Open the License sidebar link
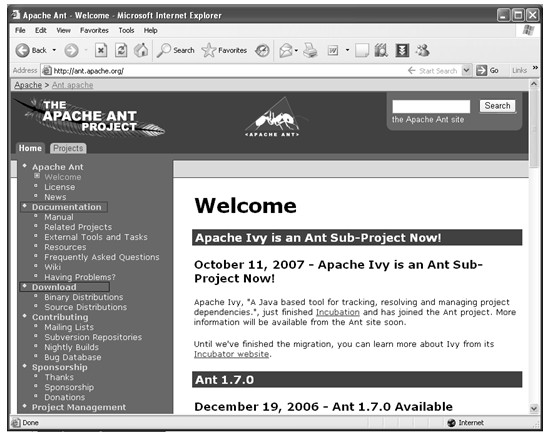Viewport: 552px width, 437px height. (59, 187)
